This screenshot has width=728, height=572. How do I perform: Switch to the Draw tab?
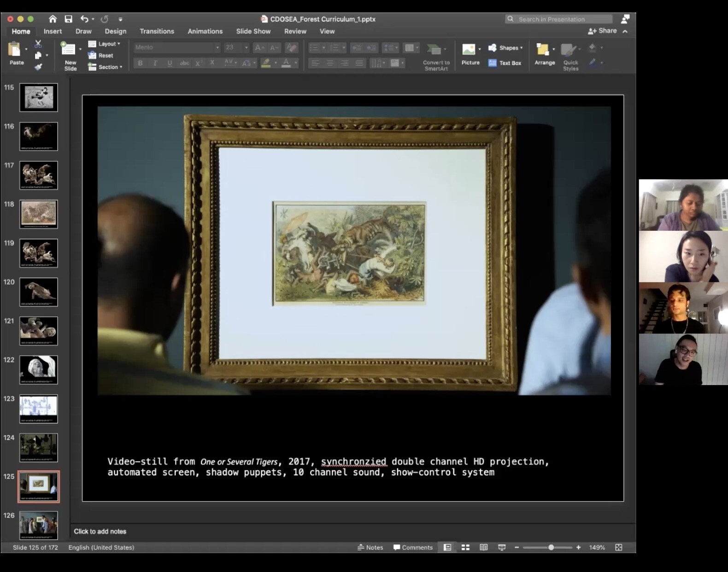[83, 31]
